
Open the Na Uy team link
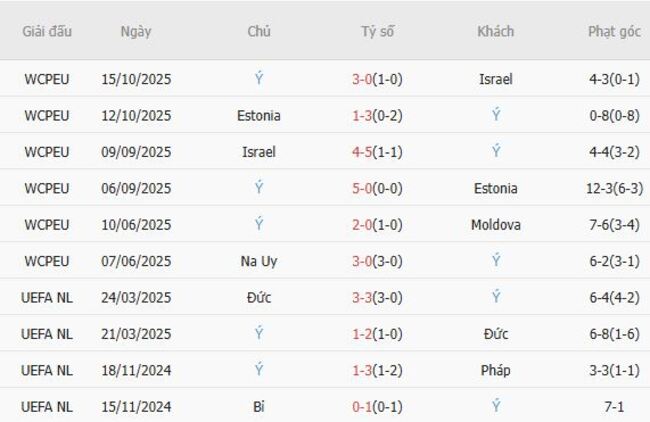259,261
